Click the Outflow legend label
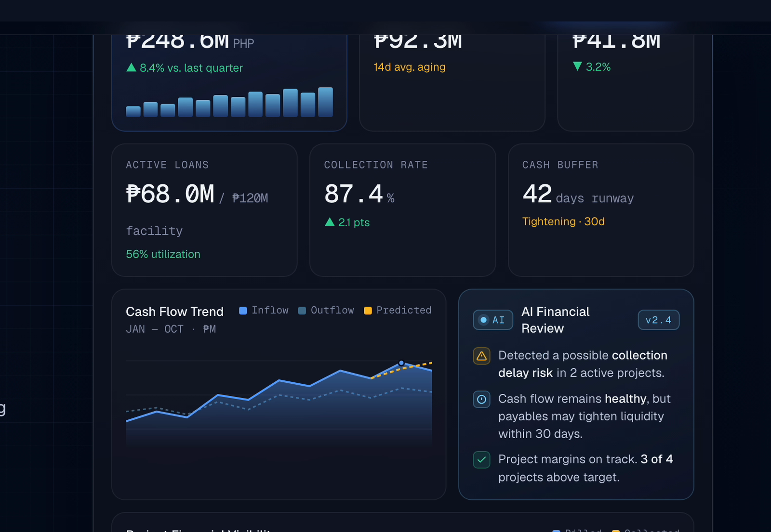This screenshot has width=771, height=532. tap(332, 311)
